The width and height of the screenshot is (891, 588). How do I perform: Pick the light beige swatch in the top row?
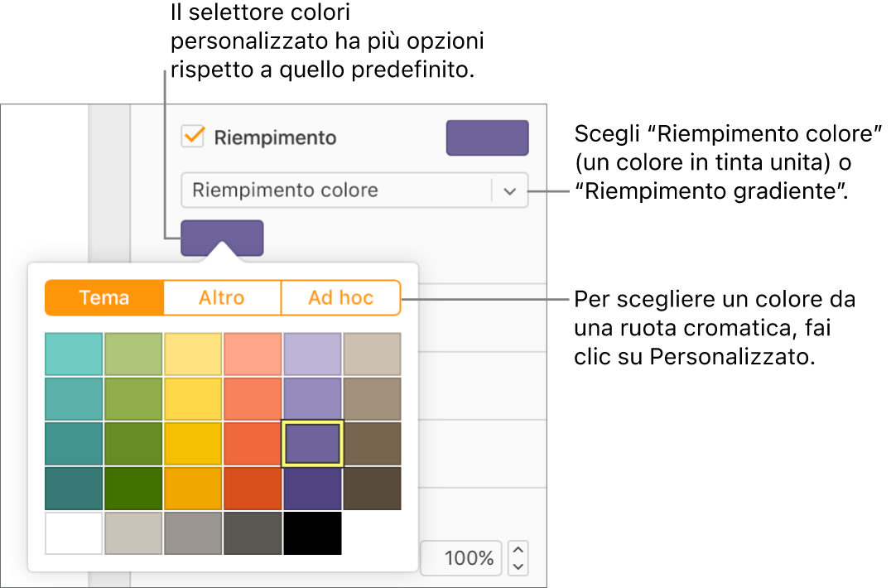372,354
